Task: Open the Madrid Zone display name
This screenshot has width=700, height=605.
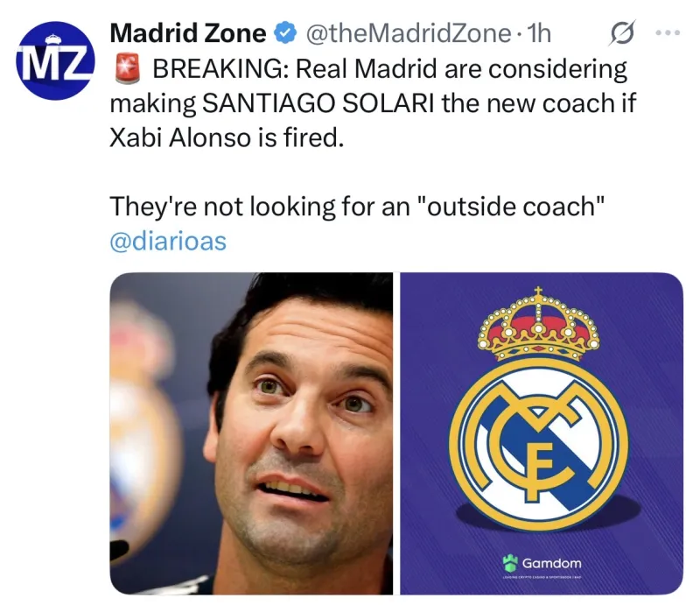Action: click(188, 34)
